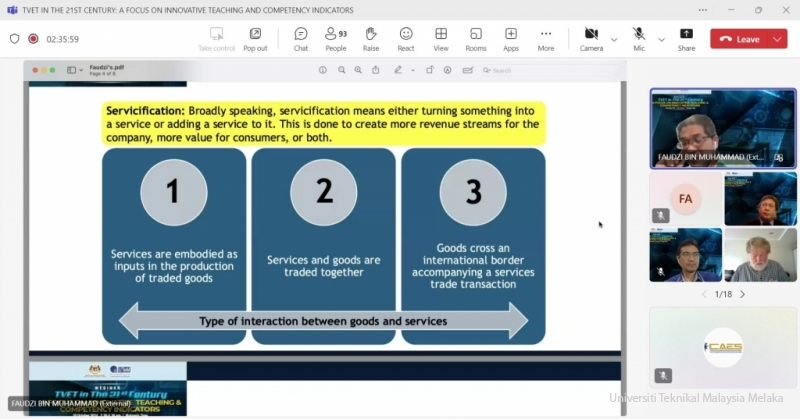800x419 pixels.
Task: Open the React emoji picker
Action: point(406,39)
